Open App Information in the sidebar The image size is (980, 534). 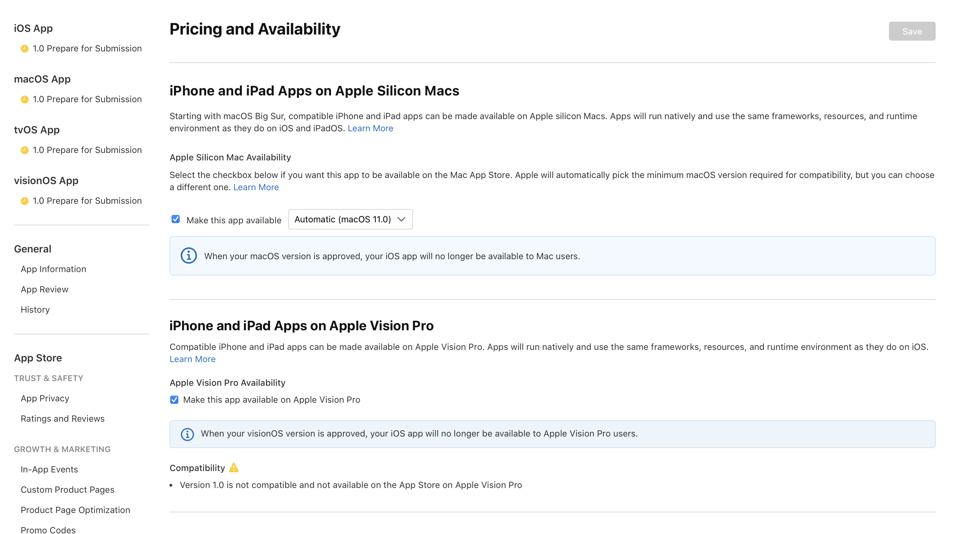[x=53, y=269]
